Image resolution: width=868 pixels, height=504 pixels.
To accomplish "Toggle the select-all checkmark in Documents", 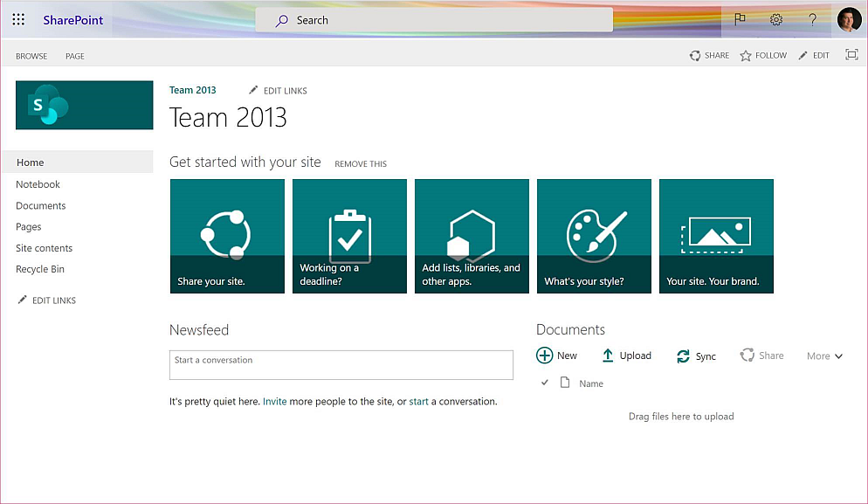I will [x=545, y=383].
